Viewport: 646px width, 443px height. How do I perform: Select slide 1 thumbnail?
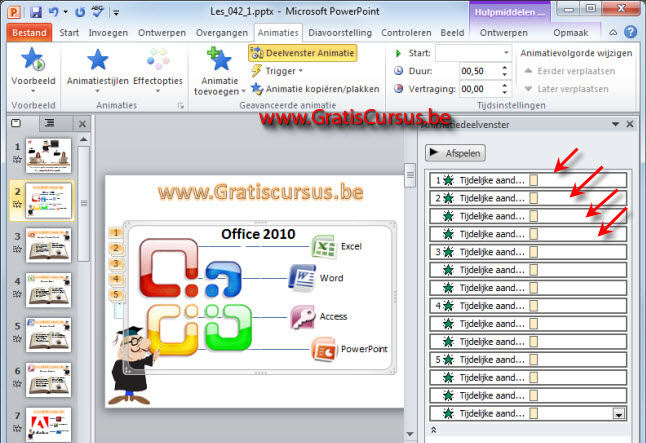pos(48,155)
